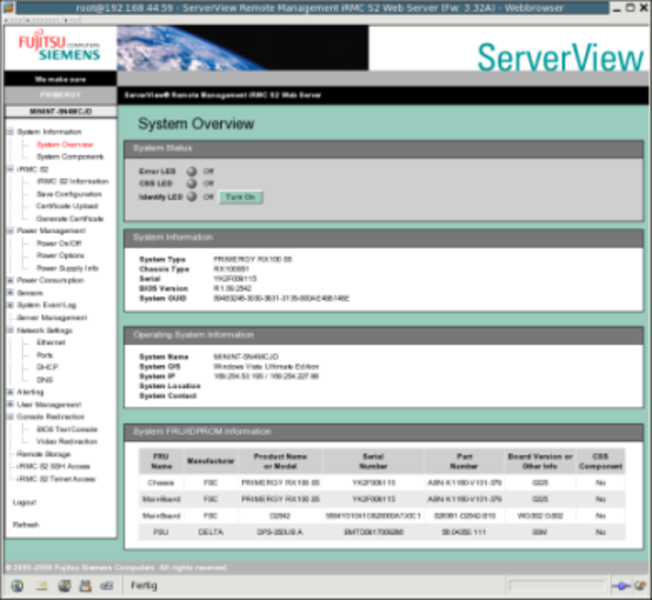Screen dimensions: 652x600
Task: View Power Supply Info
Action: click(67, 268)
